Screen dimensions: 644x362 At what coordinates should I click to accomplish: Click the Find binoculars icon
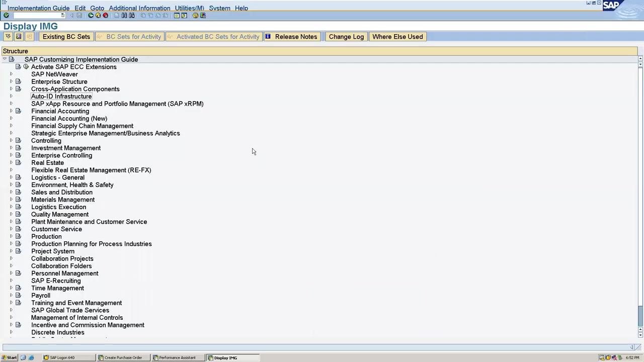pyautogui.click(x=124, y=16)
